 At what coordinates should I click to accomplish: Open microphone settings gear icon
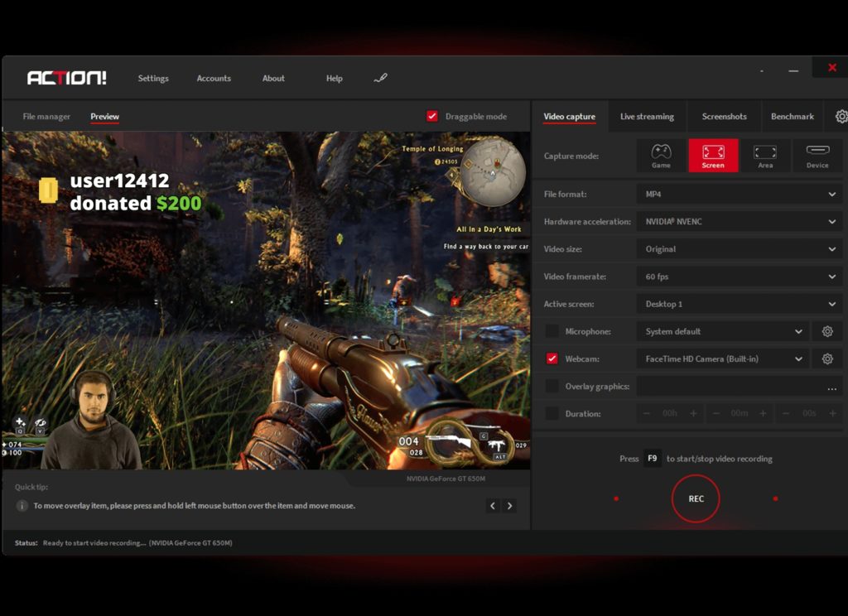pos(827,331)
